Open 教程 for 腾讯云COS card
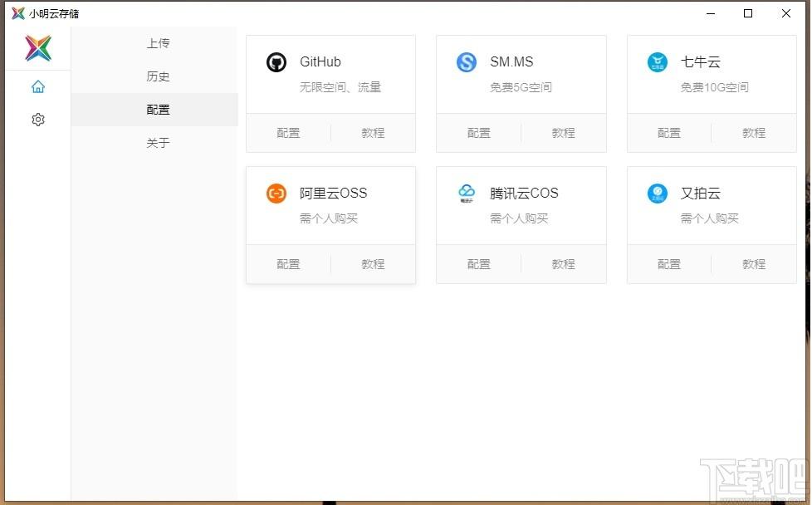The height and width of the screenshot is (505, 812). (564, 264)
